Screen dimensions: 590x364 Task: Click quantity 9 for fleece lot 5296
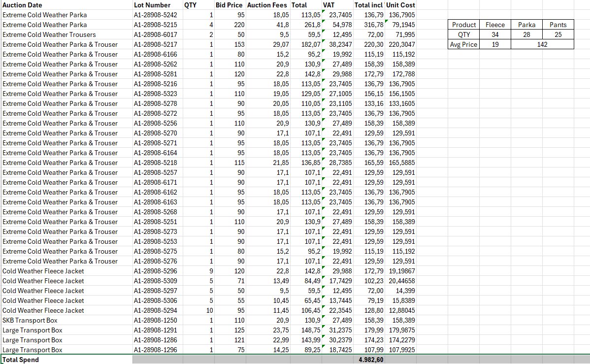point(198,271)
